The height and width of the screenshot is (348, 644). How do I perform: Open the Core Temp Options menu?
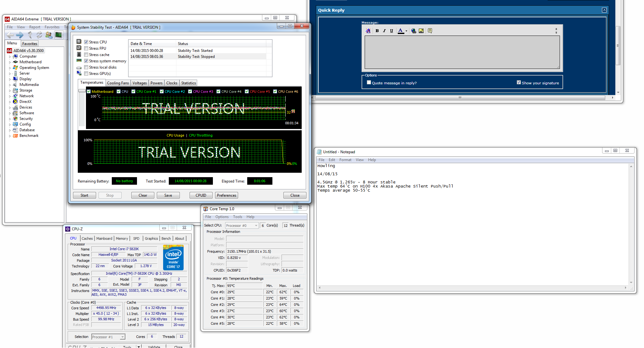coord(222,217)
